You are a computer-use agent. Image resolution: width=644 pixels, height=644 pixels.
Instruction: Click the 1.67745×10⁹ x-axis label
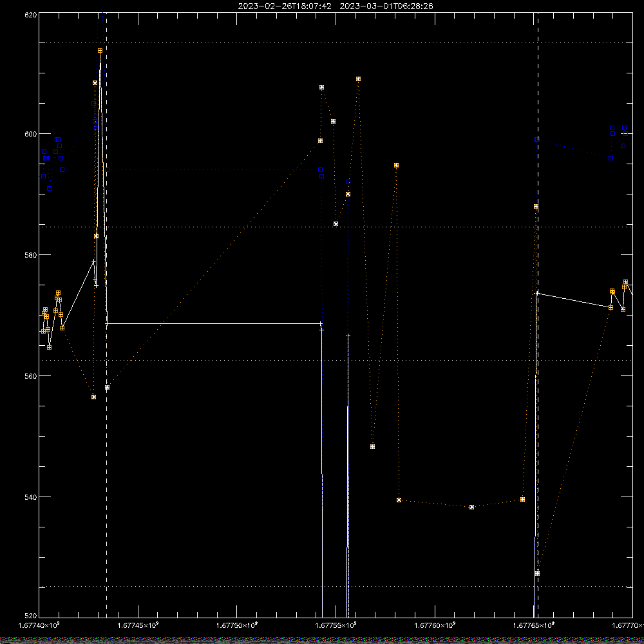[138, 625]
